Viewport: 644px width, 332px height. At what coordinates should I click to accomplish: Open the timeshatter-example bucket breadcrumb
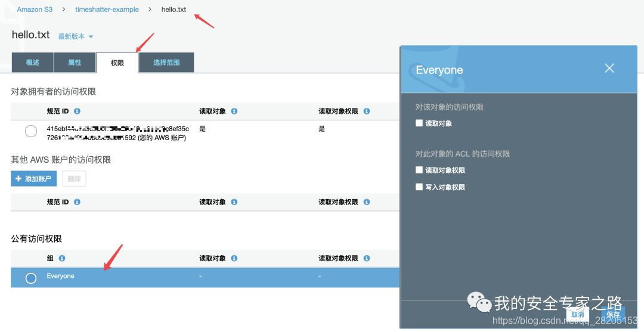click(x=107, y=10)
